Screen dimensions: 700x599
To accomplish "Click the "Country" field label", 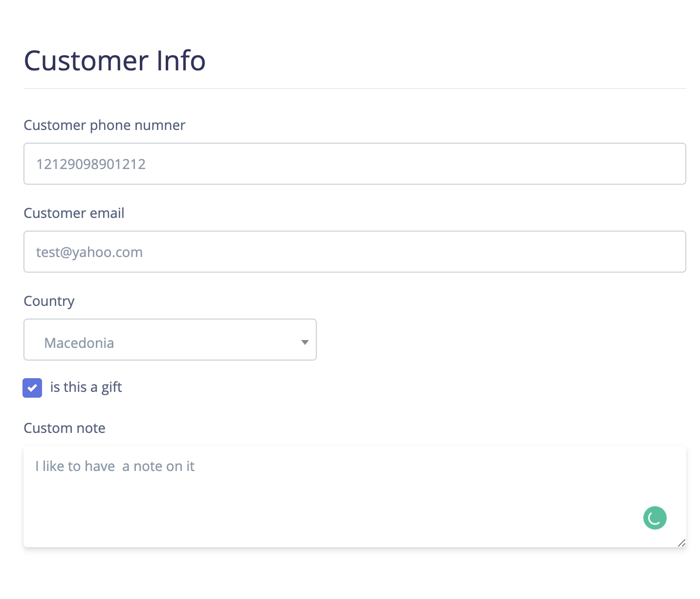I will coord(49,301).
